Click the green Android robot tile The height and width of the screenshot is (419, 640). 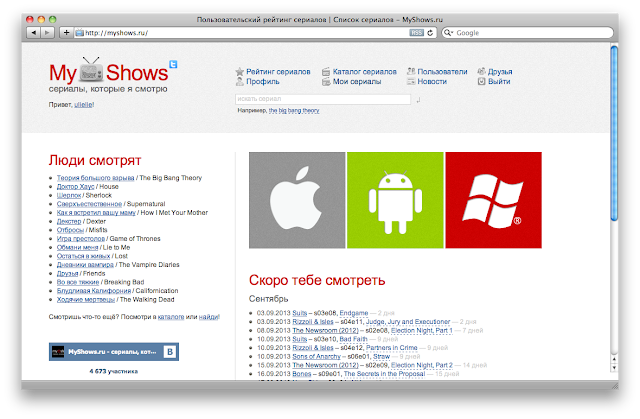(395, 200)
